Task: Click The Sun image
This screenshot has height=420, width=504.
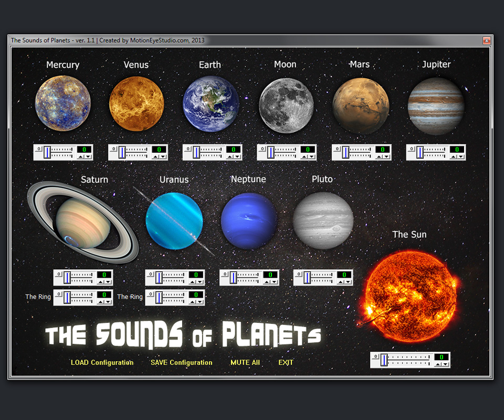Action: (x=410, y=296)
